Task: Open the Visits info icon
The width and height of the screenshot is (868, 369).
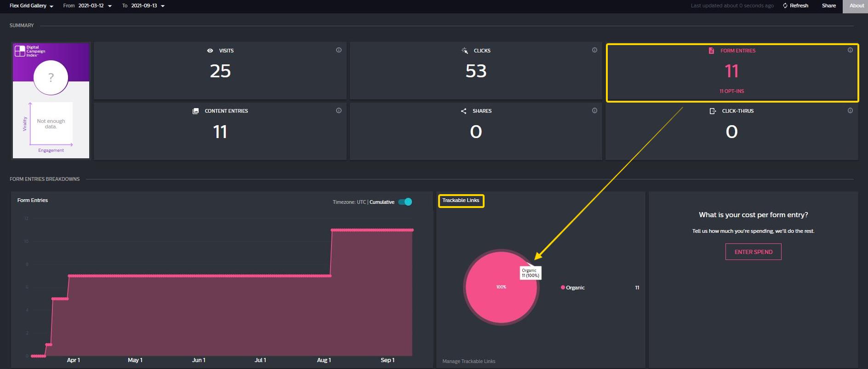Action: (x=339, y=50)
